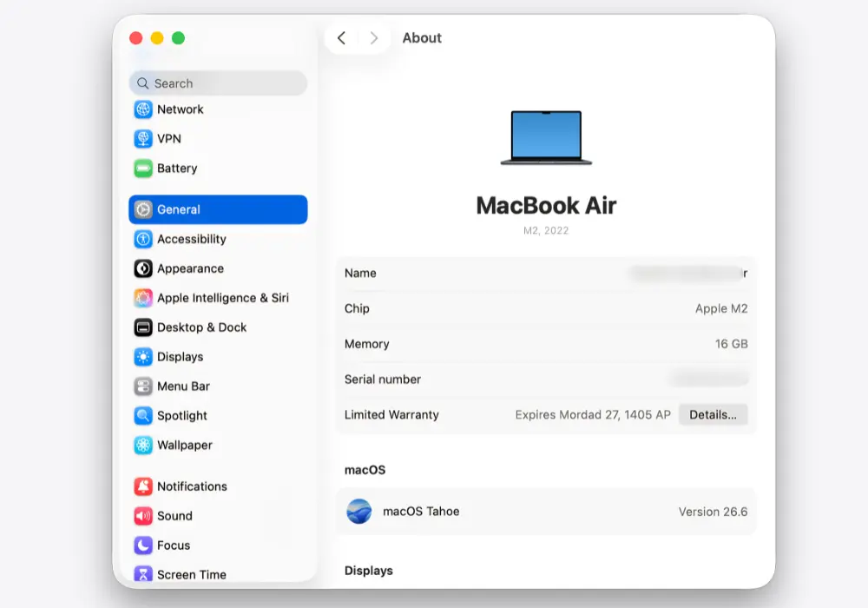Image resolution: width=868 pixels, height=608 pixels.
Task: Open the Apple Intelligence & Siri icon
Action: (143, 298)
